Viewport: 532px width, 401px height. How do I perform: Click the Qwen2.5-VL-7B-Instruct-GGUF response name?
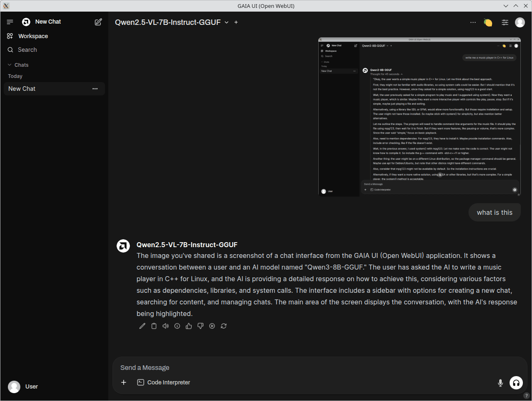(x=187, y=245)
